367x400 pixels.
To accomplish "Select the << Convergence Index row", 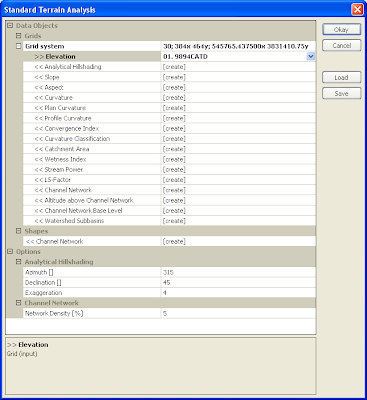I will coord(169,128).
